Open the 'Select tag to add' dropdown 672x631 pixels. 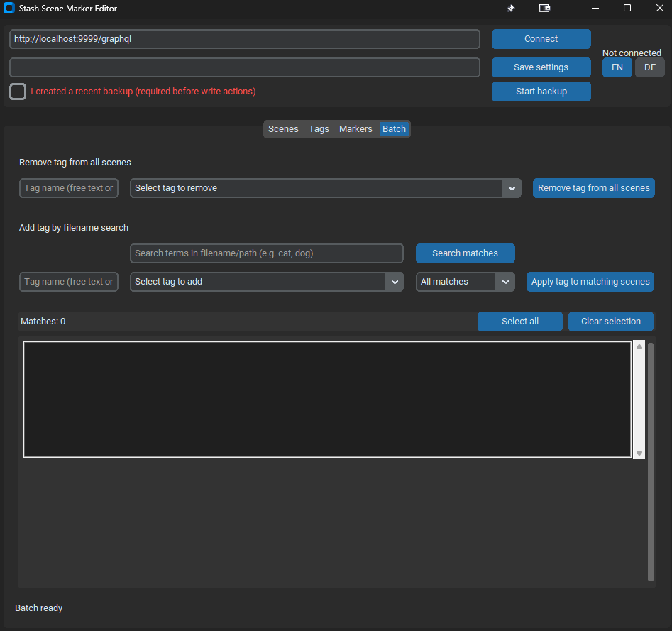tap(394, 282)
